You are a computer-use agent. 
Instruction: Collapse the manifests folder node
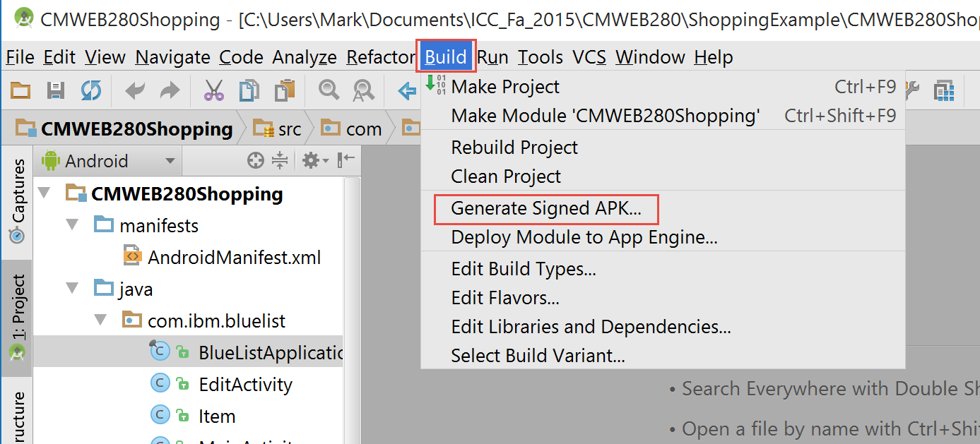(73, 225)
